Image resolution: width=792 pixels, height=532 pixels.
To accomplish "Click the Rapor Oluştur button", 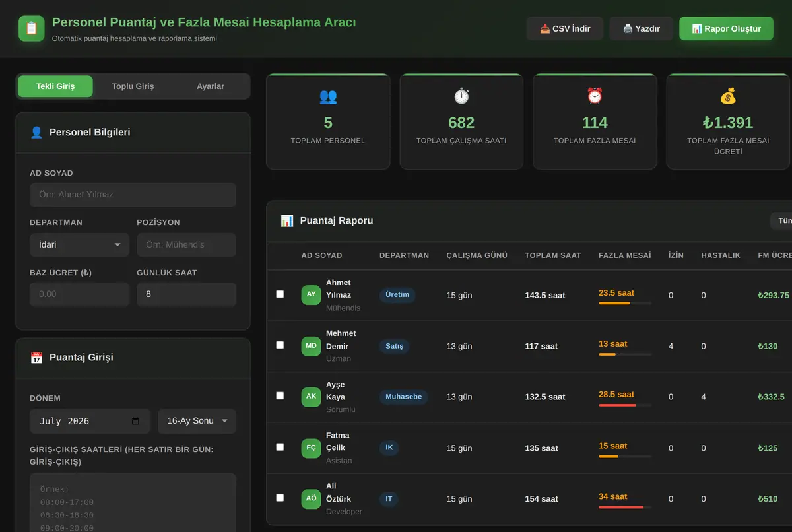I will click(x=726, y=29).
